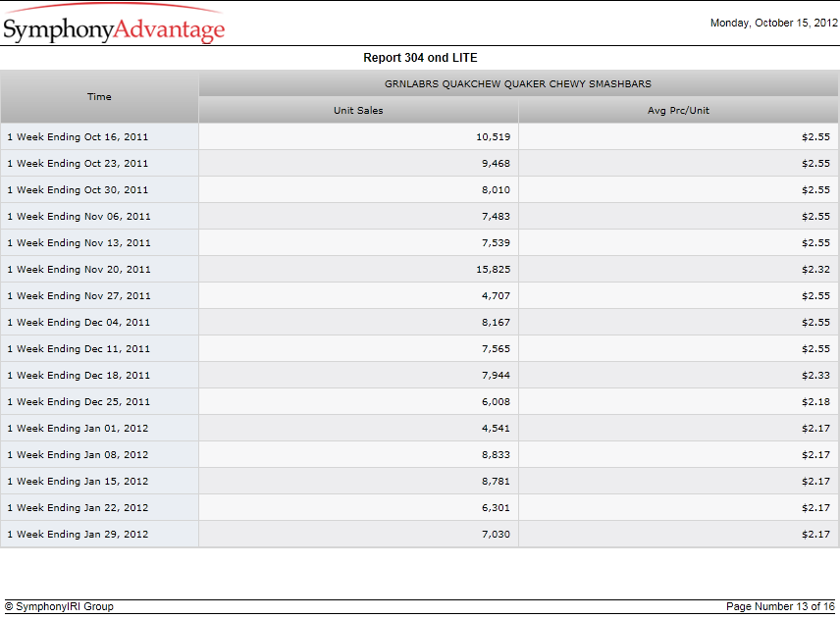The width and height of the screenshot is (840, 619).
Task: Select the '1 Week Ending Dec 25, 2011' label
Action: 79,402
